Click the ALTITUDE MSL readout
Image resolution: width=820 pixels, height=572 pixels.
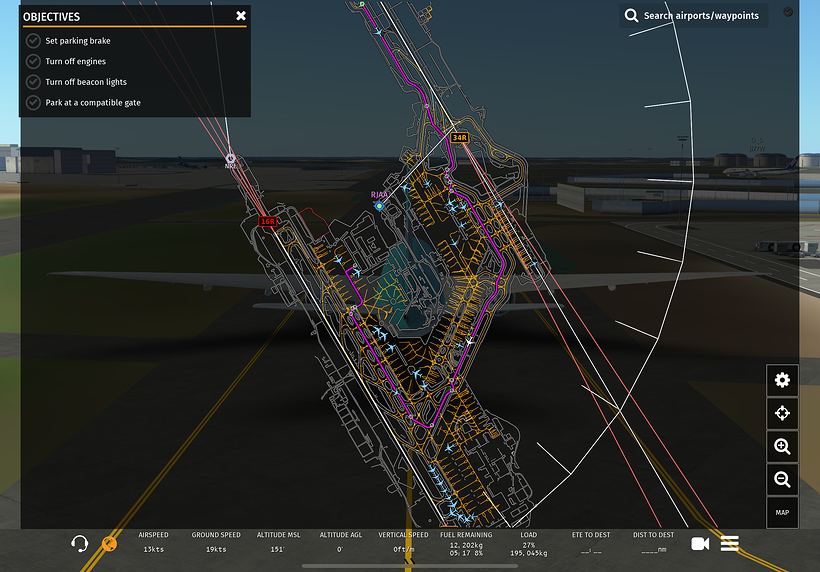(278, 542)
